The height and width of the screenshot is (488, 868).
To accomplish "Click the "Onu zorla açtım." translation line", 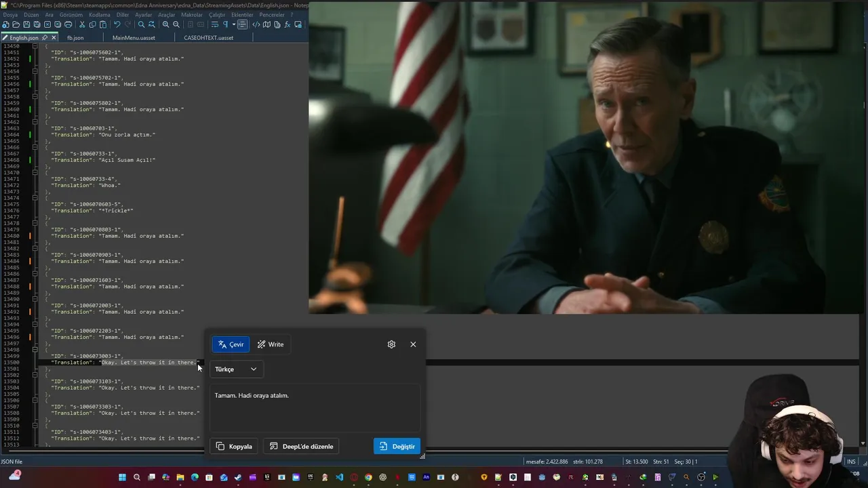I will (x=103, y=135).
